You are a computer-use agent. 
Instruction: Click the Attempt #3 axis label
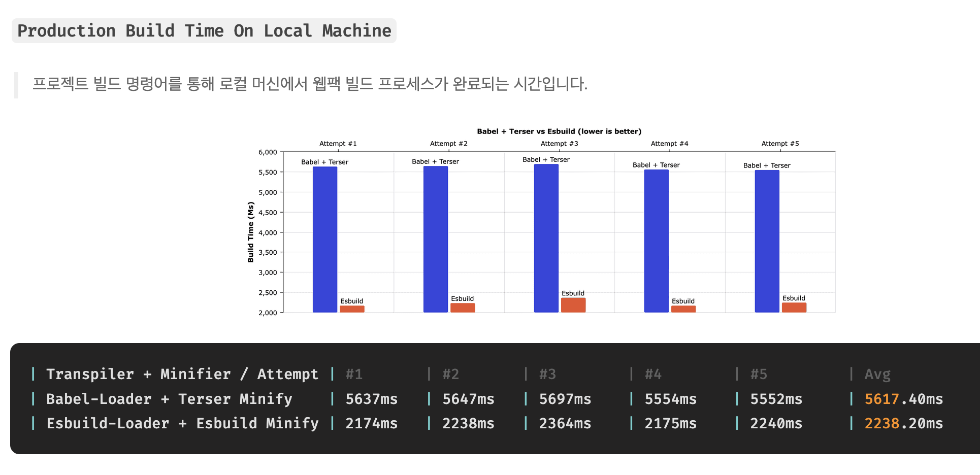(559, 144)
